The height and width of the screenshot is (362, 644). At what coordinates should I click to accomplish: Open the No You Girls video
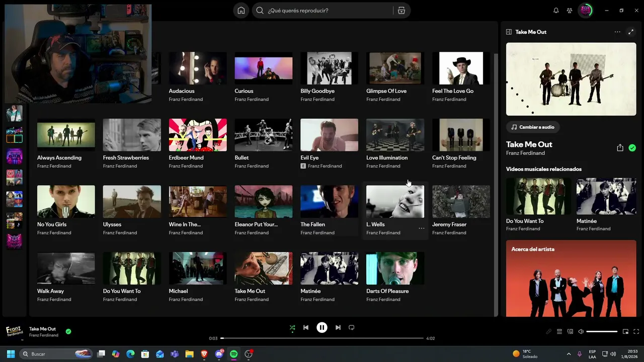click(x=66, y=202)
